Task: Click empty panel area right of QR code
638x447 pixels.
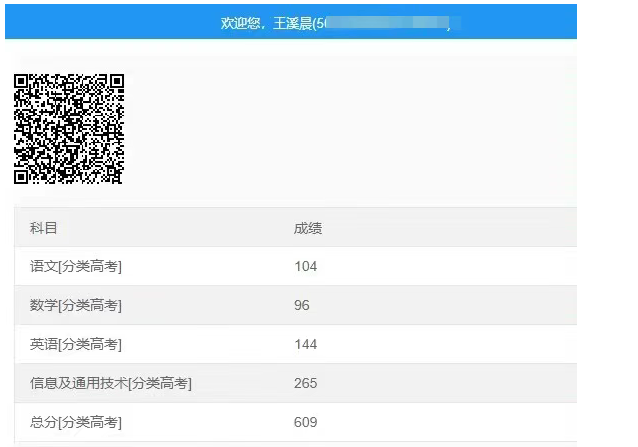Action: (x=350, y=130)
